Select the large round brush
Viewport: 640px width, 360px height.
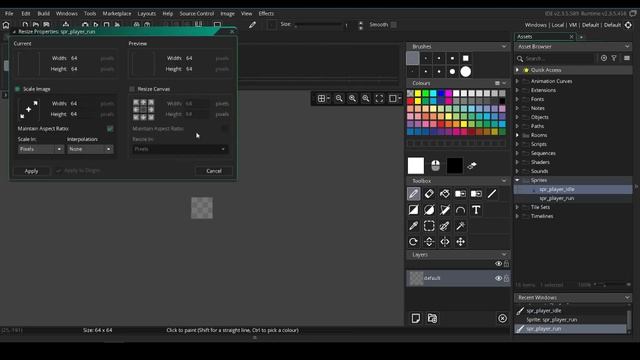[465, 72]
